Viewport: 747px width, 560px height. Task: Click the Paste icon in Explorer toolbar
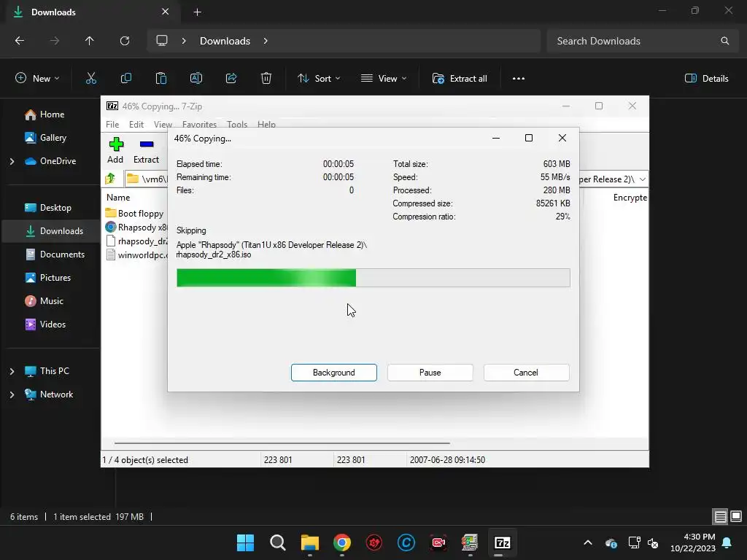click(161, 79)
